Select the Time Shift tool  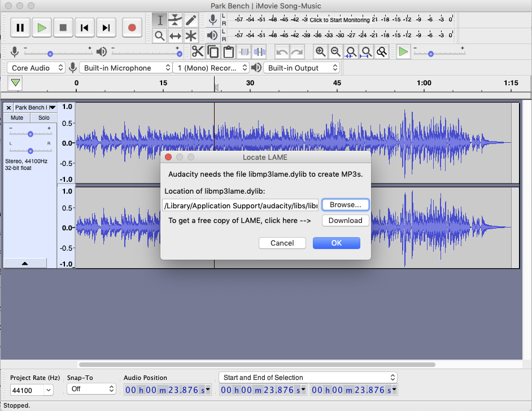pyautogui.click(x=176, y=36)
